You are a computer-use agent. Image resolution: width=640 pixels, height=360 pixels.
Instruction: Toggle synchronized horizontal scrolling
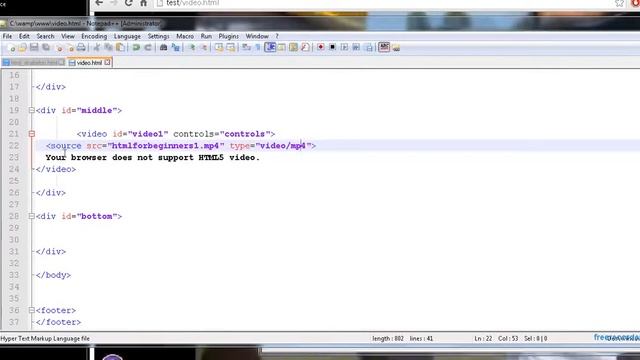[231, 48]
